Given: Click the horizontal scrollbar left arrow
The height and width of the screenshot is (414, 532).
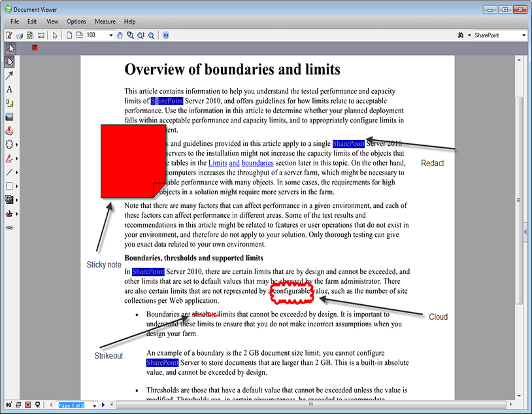Looking at the screenshot, I should pyautogui.click(x=112, y=404).
